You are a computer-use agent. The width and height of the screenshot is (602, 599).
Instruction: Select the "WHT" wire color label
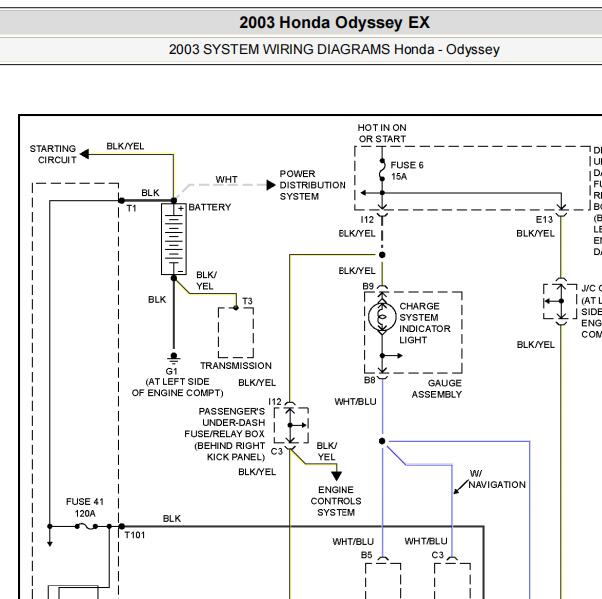226,179
